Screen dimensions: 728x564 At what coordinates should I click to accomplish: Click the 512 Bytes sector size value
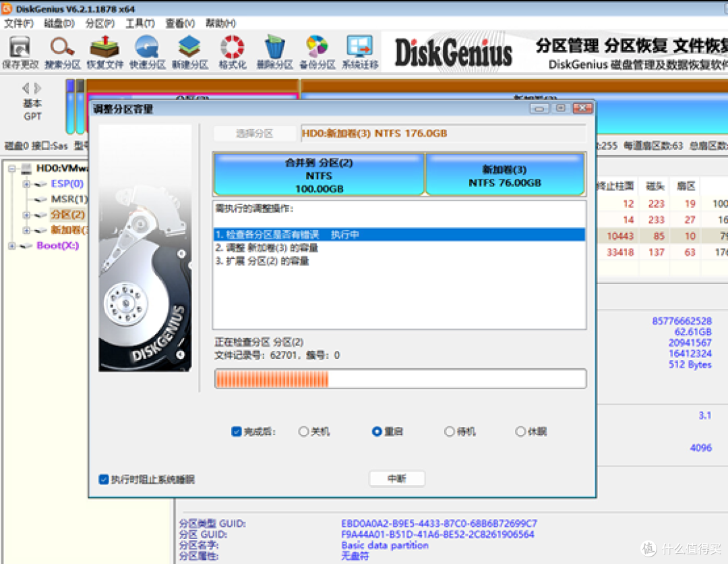click(x=690, y=365)
